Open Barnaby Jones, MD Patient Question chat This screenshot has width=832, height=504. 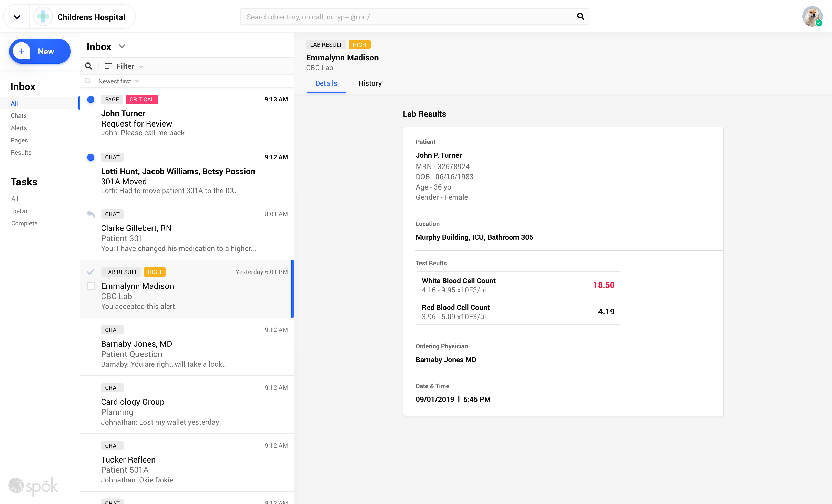click(x=187, y=347)
